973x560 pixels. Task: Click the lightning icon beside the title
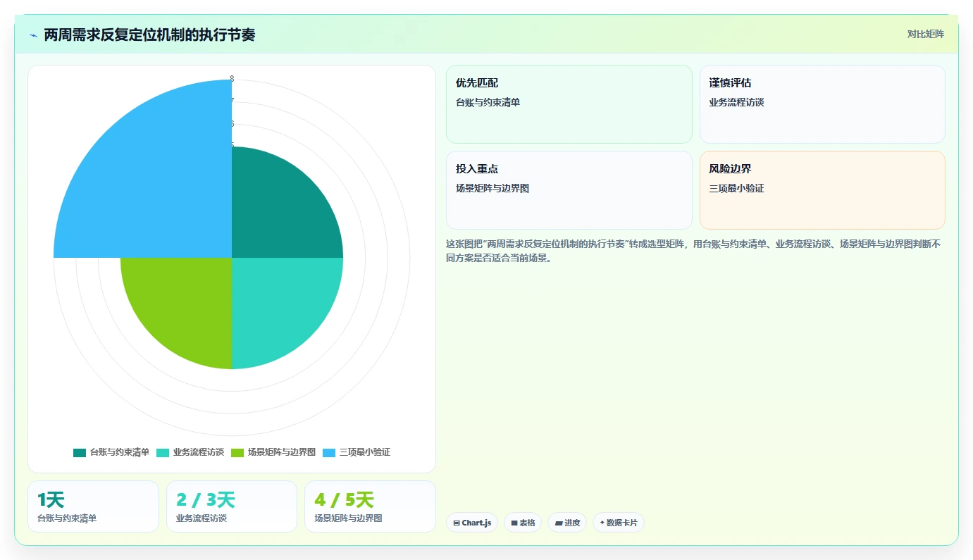coord(33,35)
